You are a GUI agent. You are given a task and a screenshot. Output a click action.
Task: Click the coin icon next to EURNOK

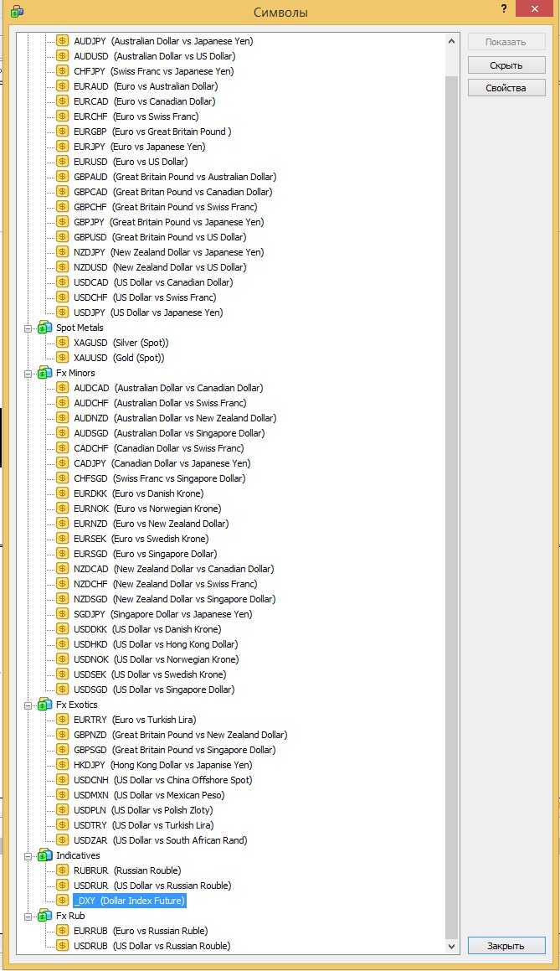(63, 509)
